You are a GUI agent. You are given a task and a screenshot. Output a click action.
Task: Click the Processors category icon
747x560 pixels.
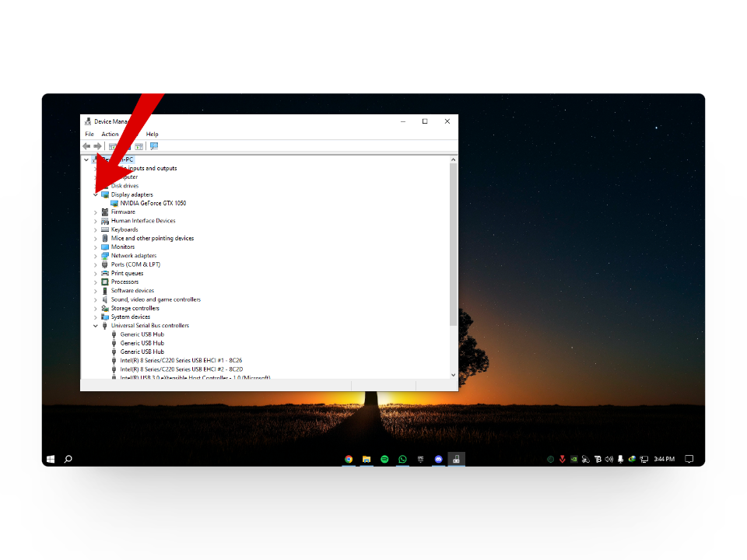coord(105,282)
